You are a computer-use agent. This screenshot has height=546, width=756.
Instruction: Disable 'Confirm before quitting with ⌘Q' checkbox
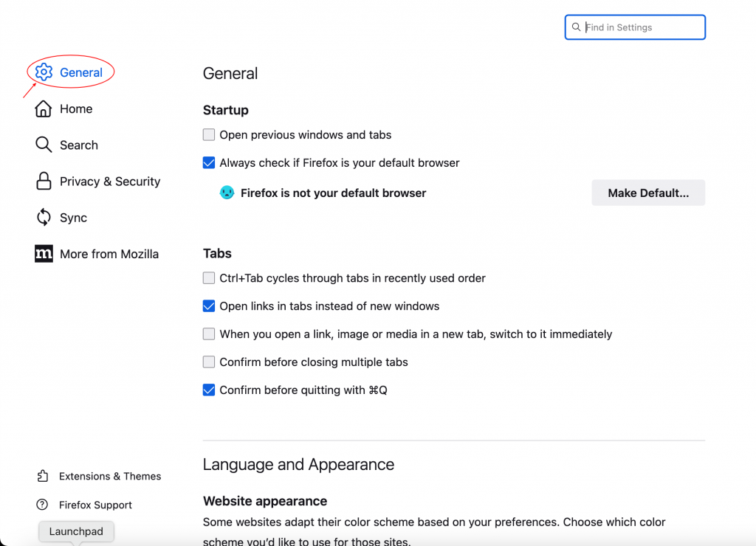click(x=209, y=390)
